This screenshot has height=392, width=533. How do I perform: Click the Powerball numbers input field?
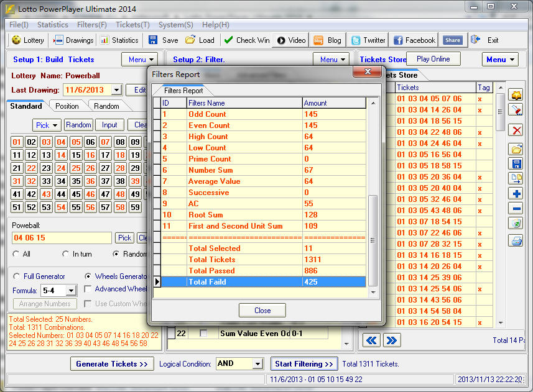62,238
